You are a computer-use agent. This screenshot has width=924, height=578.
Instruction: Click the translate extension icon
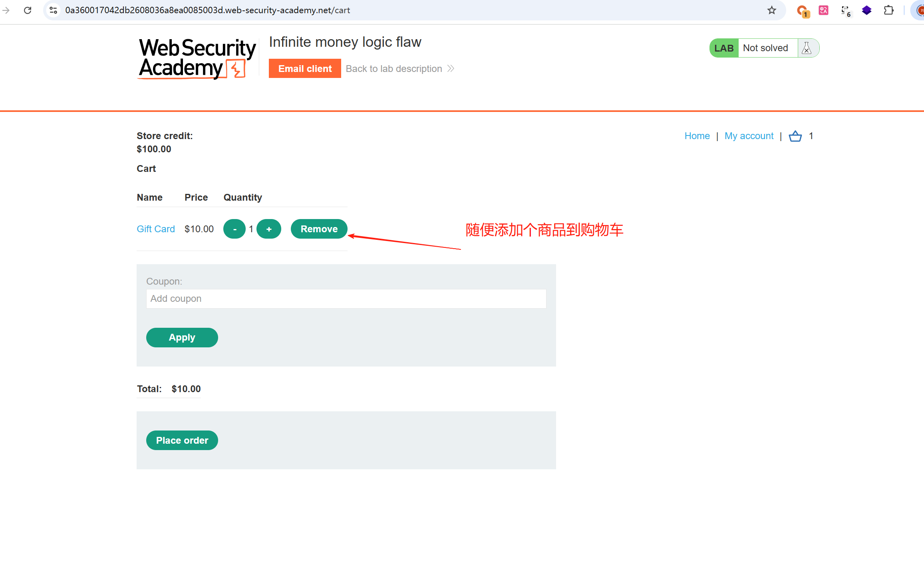click(823, 10)
